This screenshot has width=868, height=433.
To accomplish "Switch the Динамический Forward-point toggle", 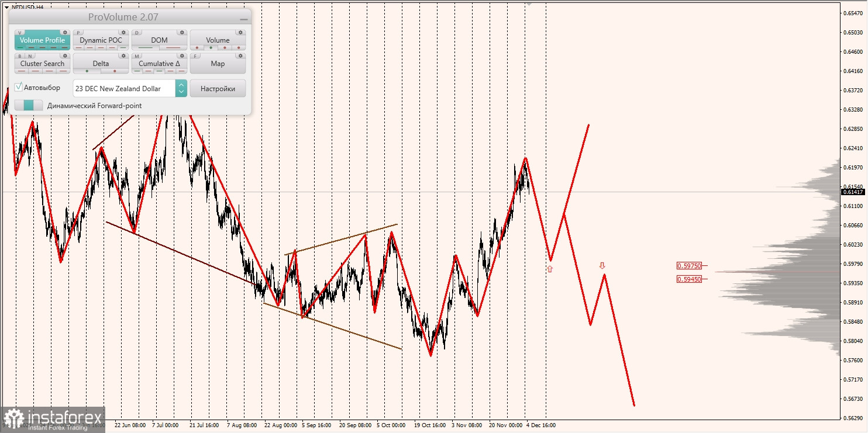I will [29, 105].
